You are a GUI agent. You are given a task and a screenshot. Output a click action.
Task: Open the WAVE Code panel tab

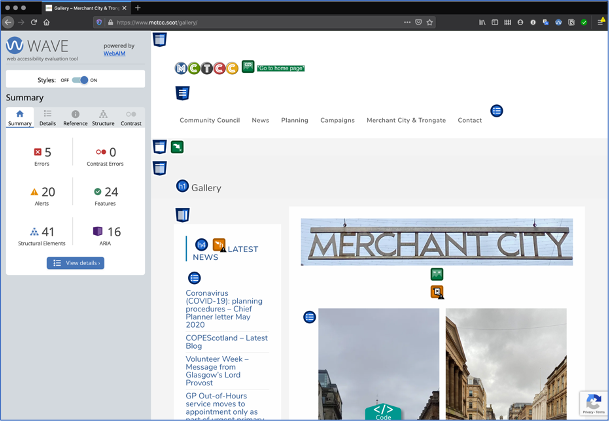(383, 412)
